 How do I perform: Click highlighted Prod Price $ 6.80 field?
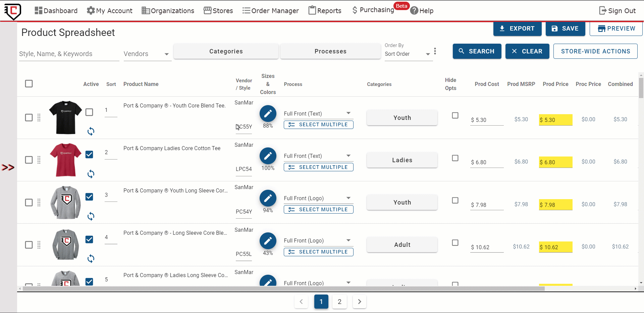[x=555, y=162]
